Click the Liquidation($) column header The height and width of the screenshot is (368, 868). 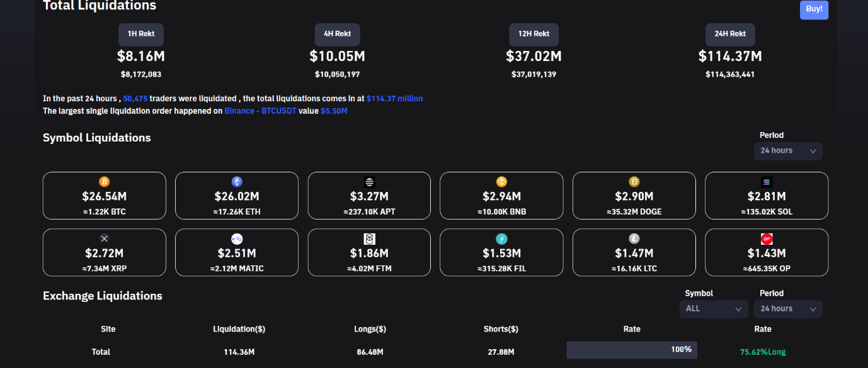tap(239, 329)
